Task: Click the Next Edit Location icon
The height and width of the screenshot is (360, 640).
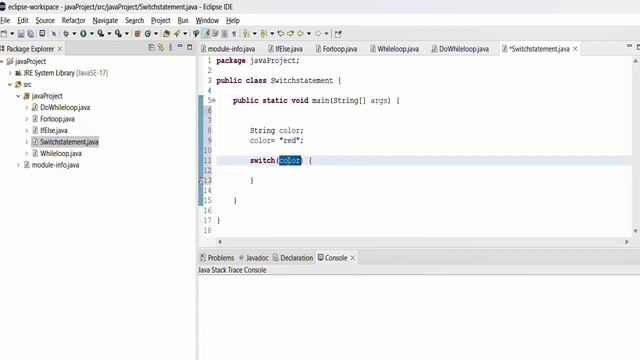Action: pyautogui.click(x=290, y=33)
